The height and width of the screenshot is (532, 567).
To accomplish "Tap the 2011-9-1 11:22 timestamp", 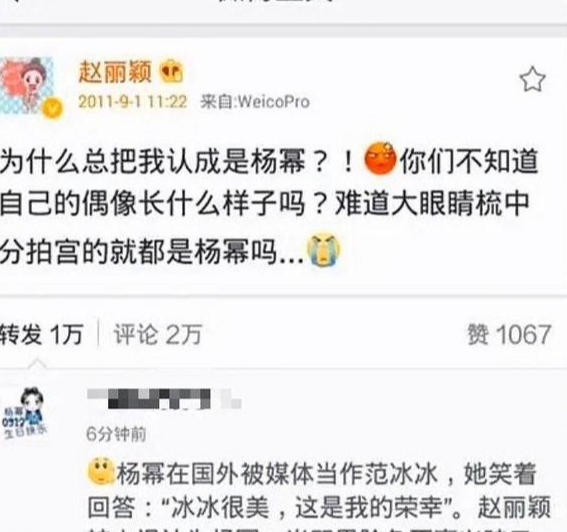I will [132, 102].
